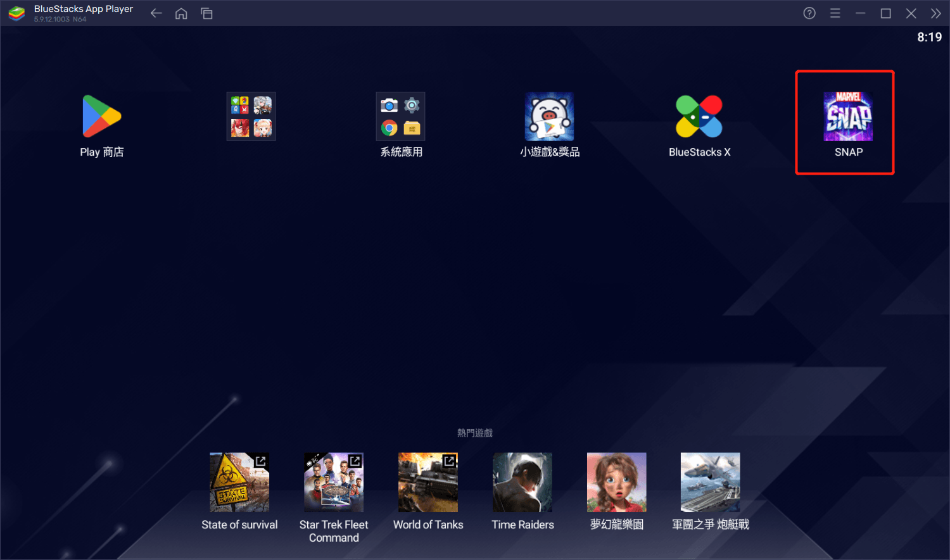Click the 8:19 clock display
The image size is (950, 560).
click(929, 37)
